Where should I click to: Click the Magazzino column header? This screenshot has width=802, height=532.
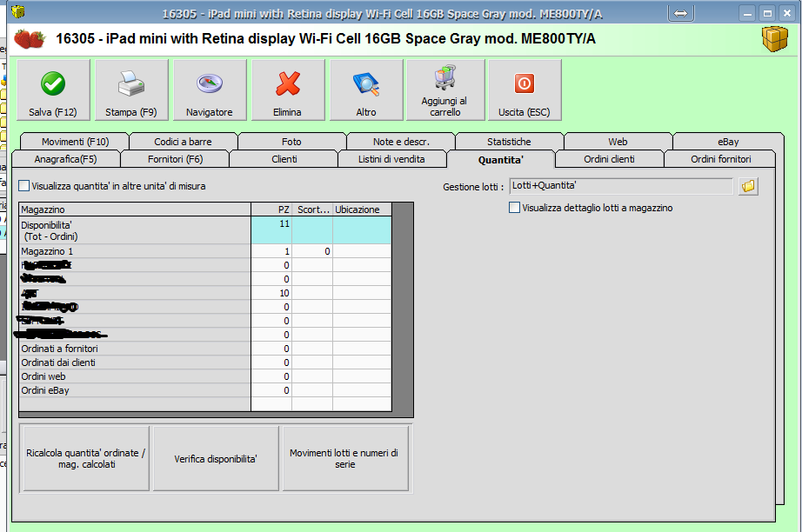(135, 209)
